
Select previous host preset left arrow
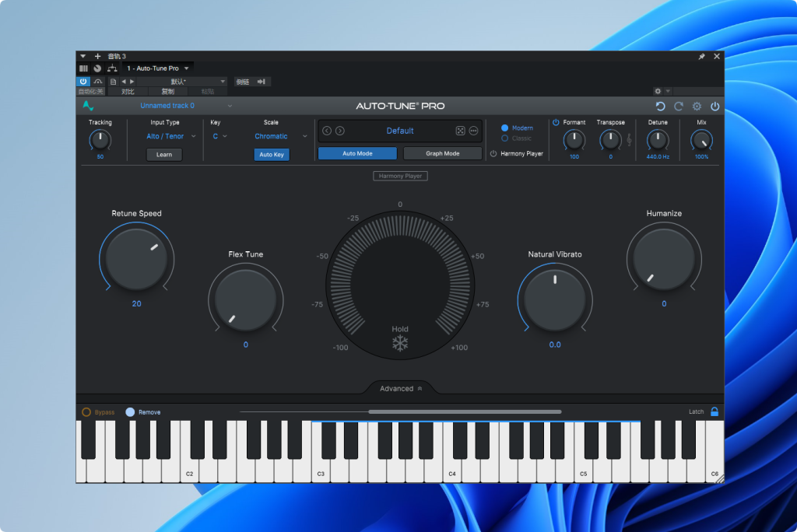point(124,82)
